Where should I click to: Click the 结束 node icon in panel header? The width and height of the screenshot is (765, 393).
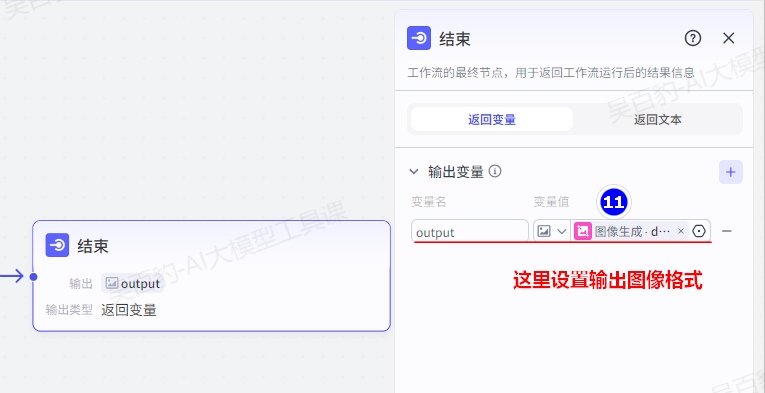click(x=419, y=38)
